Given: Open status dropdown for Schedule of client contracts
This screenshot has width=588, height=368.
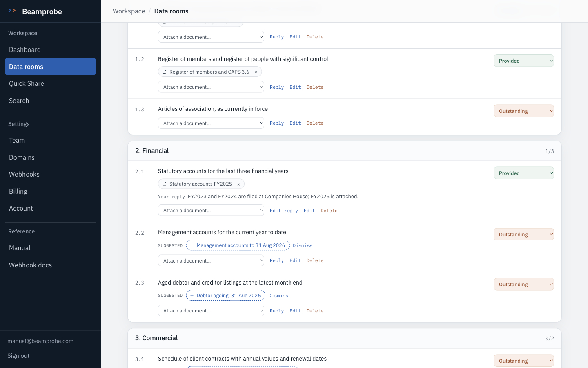Looking at the screenshot, I should [523, 361].
